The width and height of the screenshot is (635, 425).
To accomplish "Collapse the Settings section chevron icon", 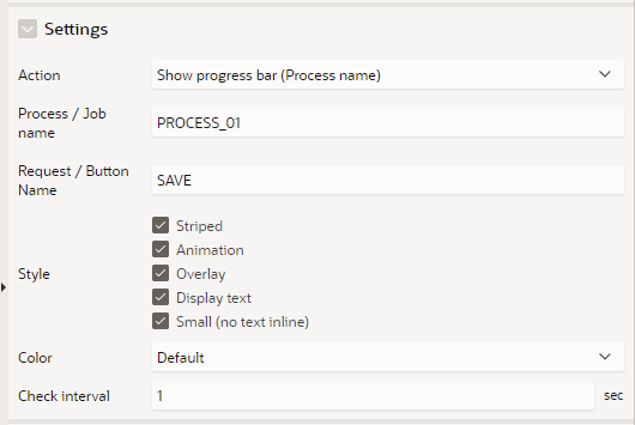I will pyautogui.click(x=28, y=29).
